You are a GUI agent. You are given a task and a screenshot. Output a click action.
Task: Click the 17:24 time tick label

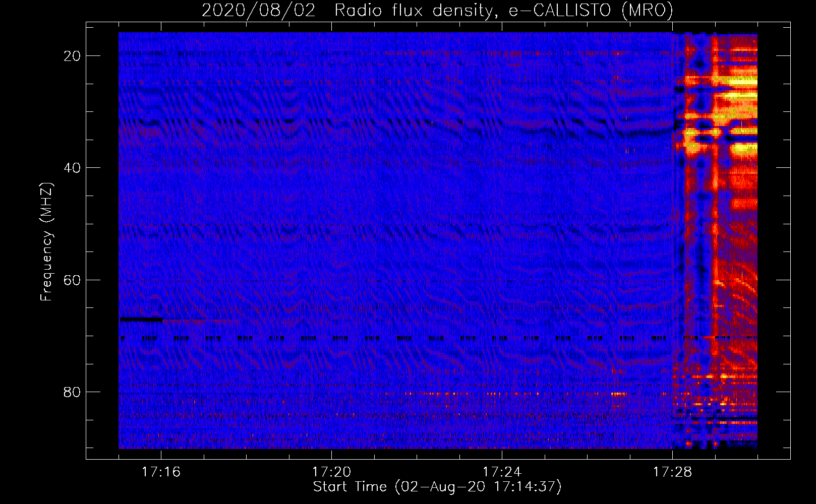point(502,472)
